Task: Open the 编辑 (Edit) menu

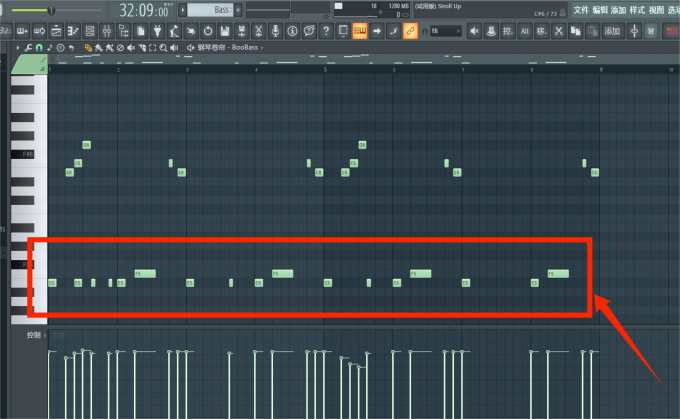Action: tap(600, 9)
